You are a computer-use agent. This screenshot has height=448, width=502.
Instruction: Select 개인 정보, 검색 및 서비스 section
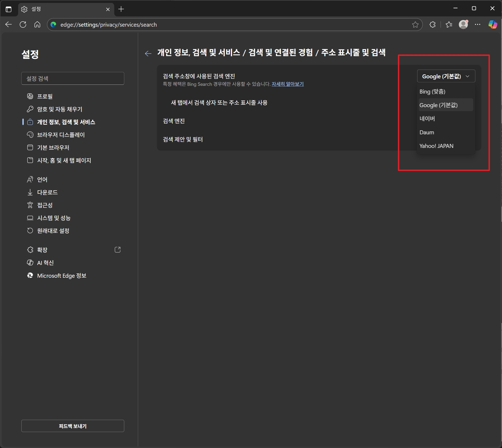coord(73,122)
